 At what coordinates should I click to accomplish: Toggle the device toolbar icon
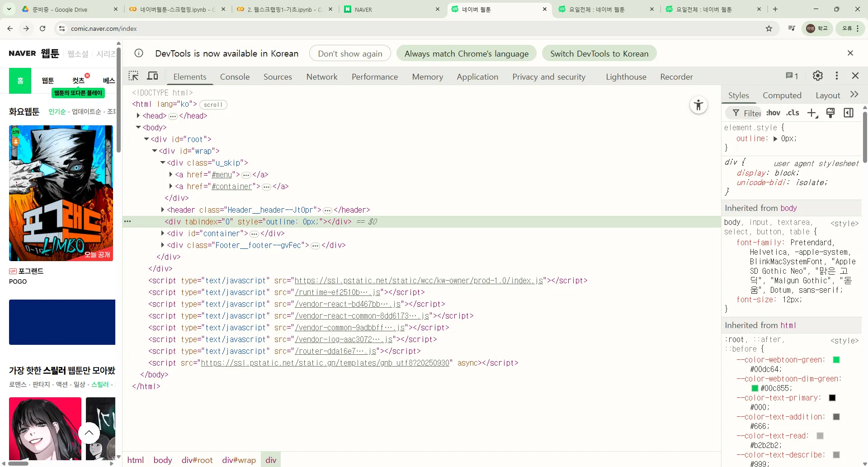coord(153,76)
